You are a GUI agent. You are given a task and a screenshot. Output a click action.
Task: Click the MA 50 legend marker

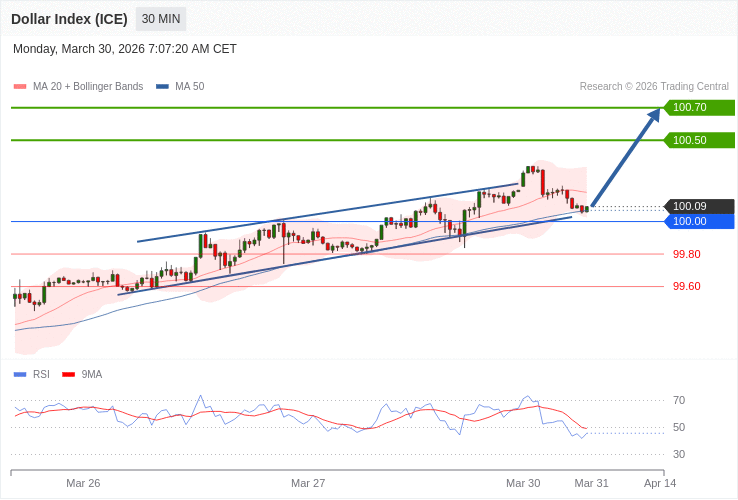pos(162,87)
